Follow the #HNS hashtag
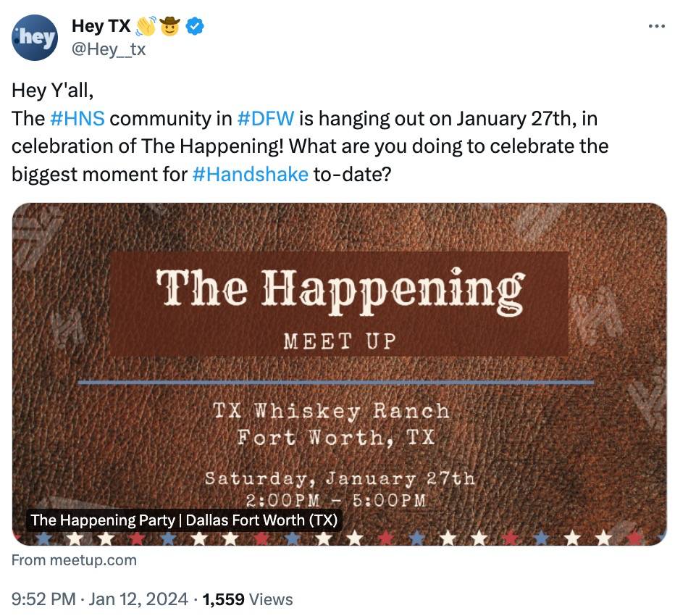Viewport: 675px width, 616px height. pos(77,118)
